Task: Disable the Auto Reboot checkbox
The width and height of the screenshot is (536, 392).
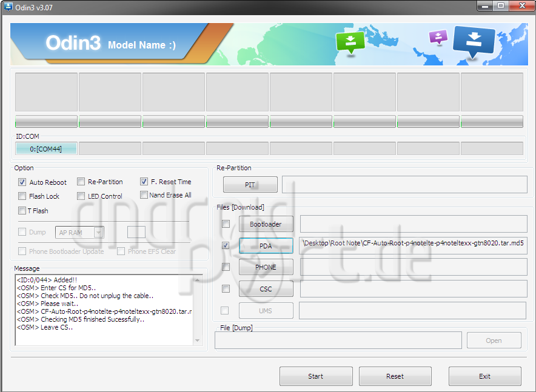Action: click(22, 182)
